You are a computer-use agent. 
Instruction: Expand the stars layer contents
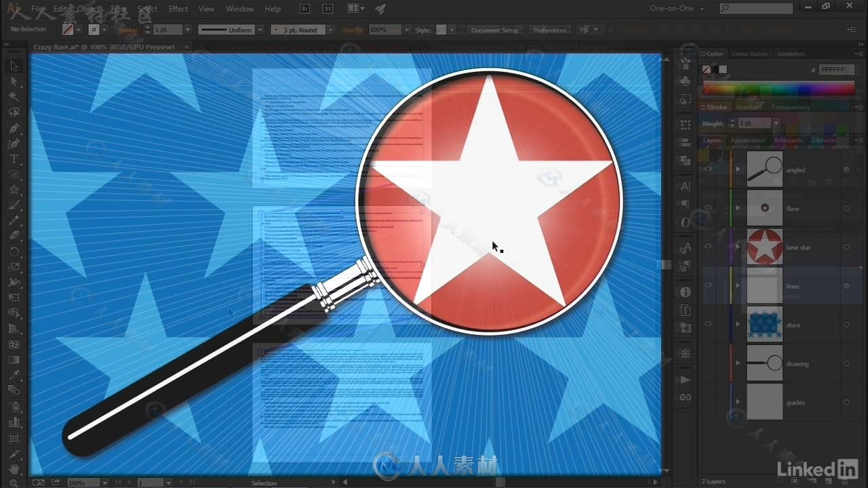point(738,325)
